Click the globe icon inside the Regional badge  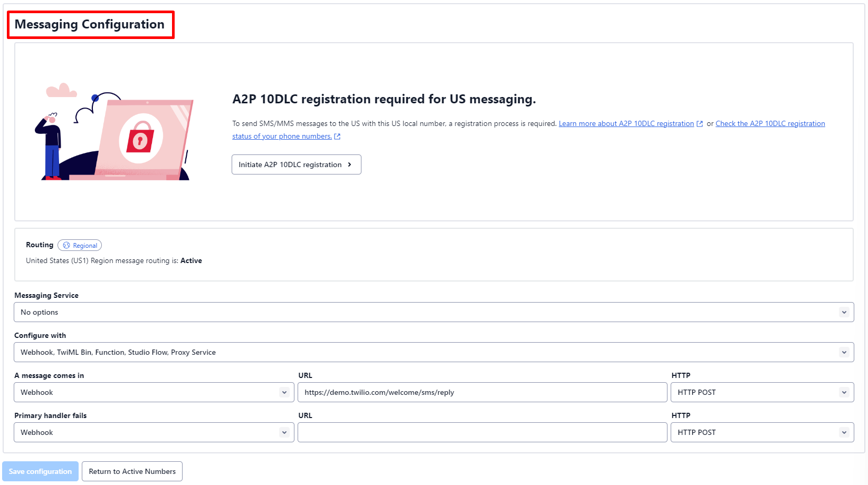tap(66, 245)
